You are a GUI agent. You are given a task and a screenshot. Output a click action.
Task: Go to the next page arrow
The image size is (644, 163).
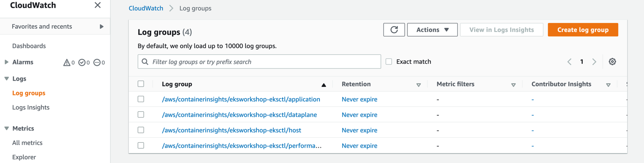[x=594, y=62]
